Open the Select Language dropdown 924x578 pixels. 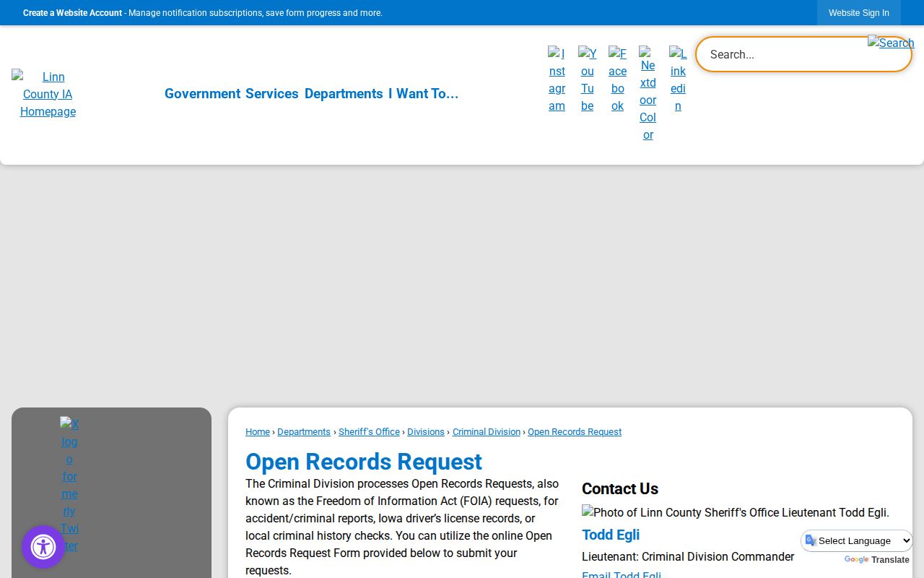(857, 540)
